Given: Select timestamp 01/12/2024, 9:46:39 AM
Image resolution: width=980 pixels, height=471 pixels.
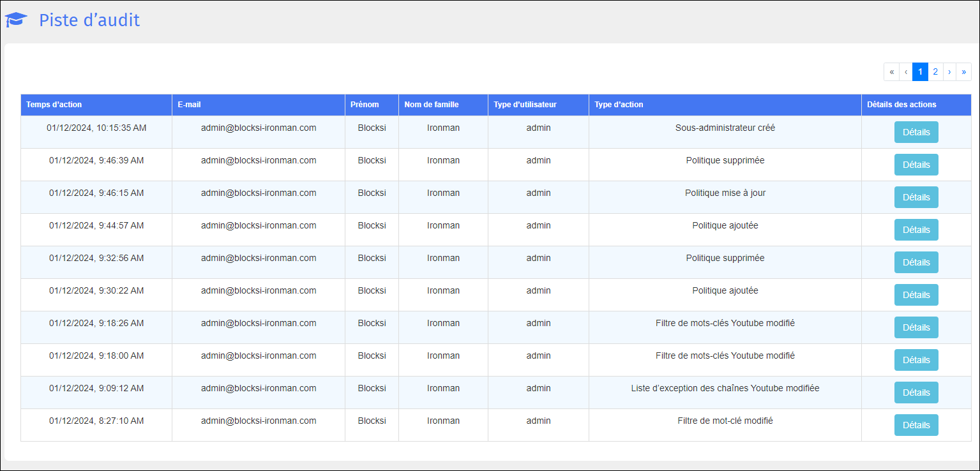Looking at the screenshot, I should (96, 160).
